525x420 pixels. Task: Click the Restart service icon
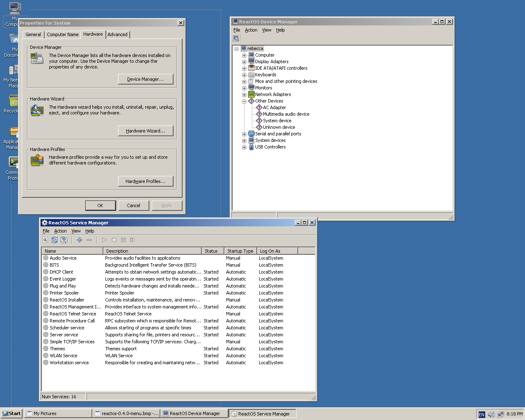point(132,240)
